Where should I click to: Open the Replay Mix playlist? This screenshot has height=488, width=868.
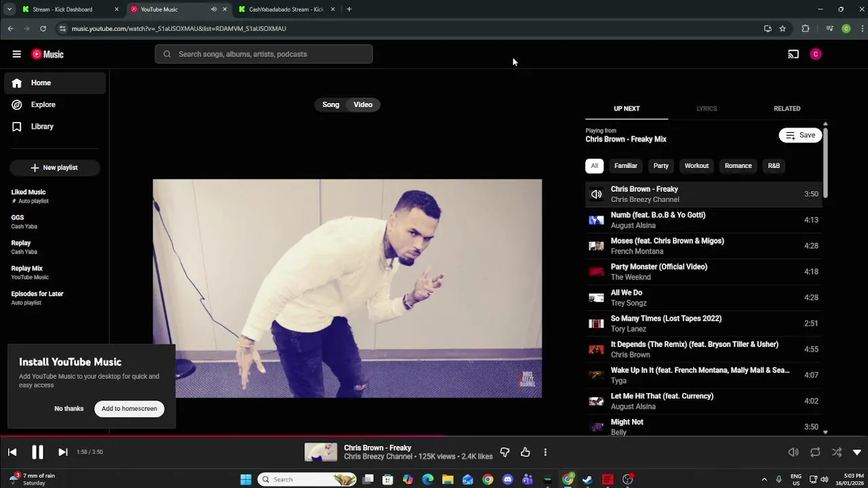pos(55,272)
